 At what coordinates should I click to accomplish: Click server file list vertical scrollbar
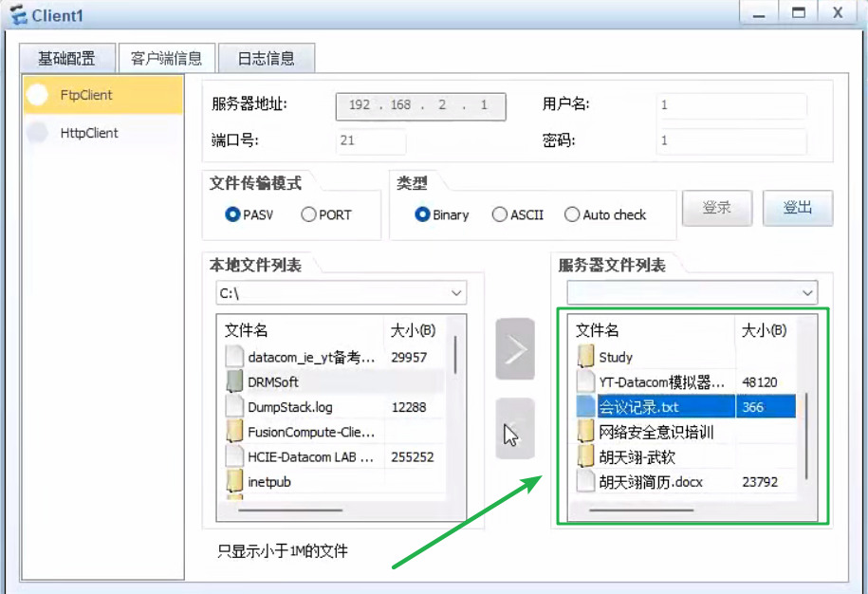806,436
